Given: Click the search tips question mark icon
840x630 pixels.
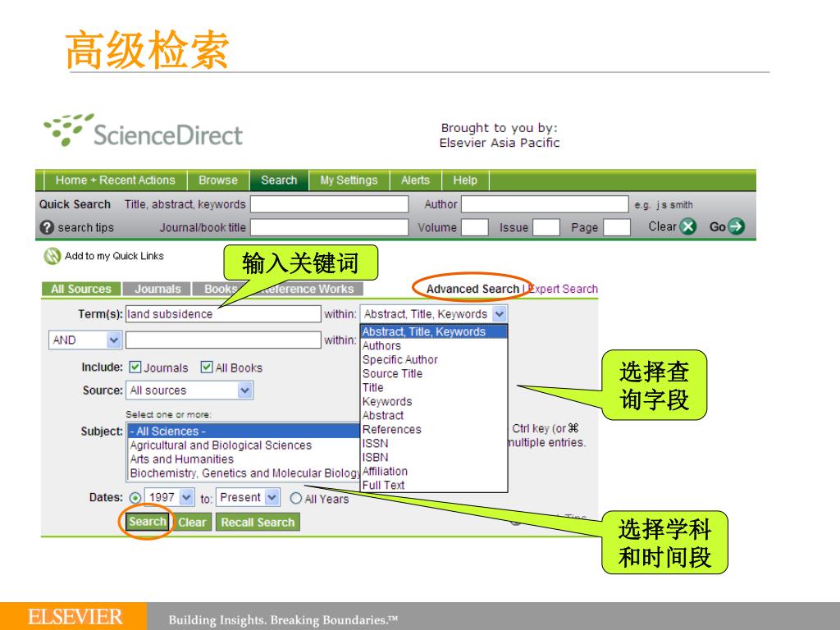Looking at the screenshot, I should [x=47, y=227].
